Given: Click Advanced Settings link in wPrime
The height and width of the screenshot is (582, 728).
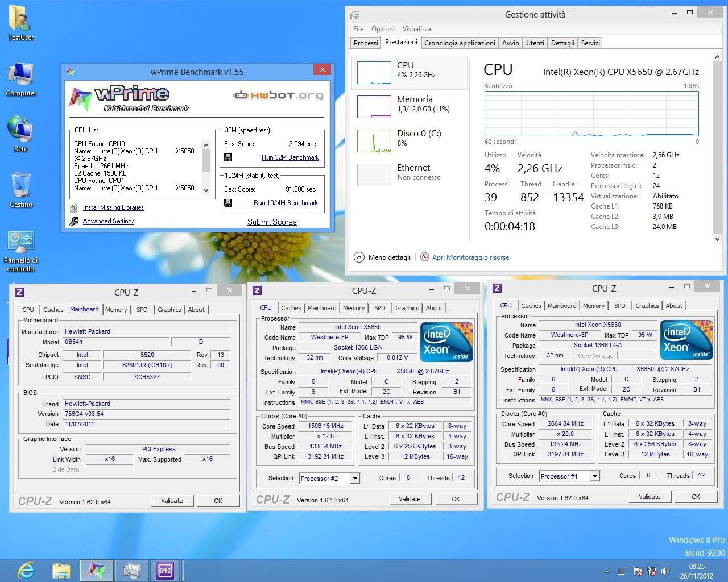Looking at the screenshot, I should coord(109,221).
